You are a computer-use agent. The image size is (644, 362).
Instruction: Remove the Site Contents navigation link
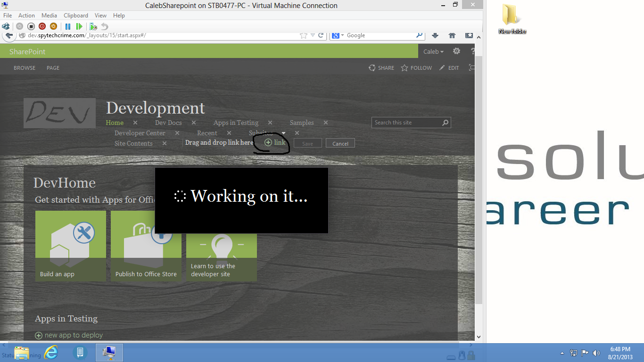[x=165, y=143]
